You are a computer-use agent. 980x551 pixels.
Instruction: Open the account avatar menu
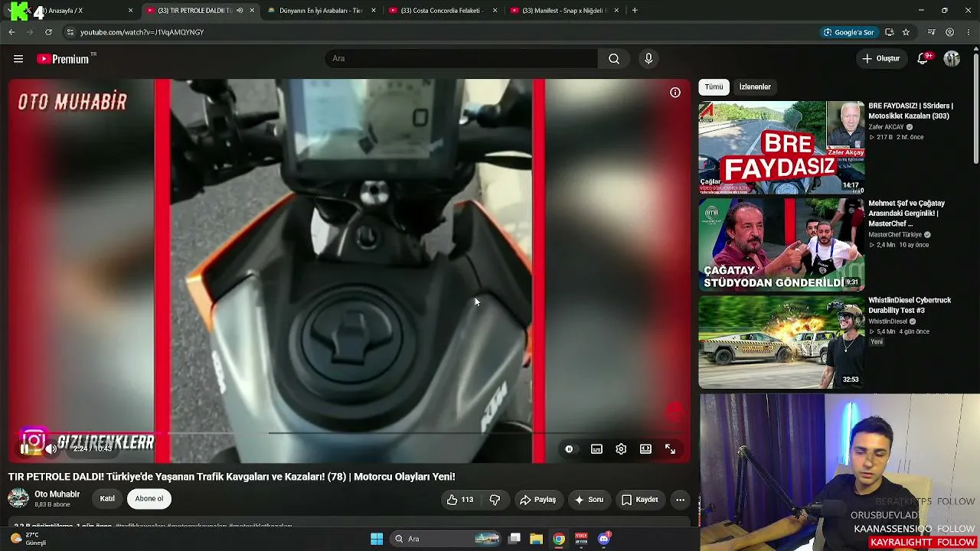pyautogui.click(x=952, y=59)
